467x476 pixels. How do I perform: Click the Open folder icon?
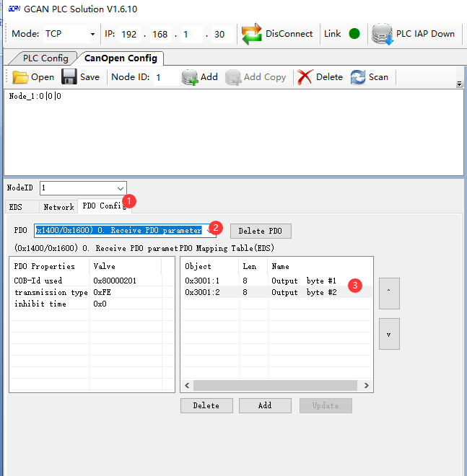click(20, 77)
